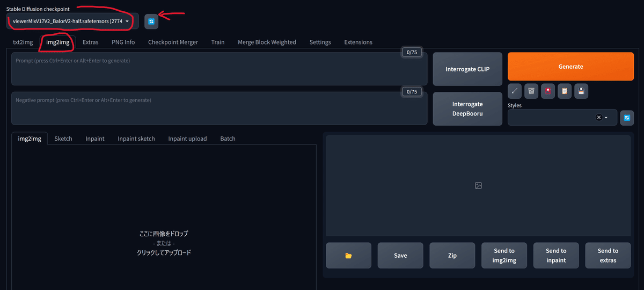Refresh the Styles list icon

[627, 118]
